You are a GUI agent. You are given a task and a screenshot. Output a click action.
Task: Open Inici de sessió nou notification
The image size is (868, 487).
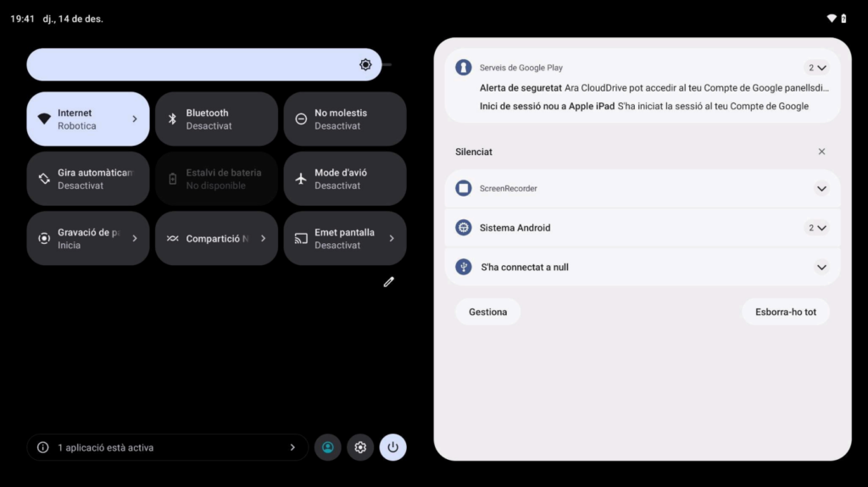point(643,107)
